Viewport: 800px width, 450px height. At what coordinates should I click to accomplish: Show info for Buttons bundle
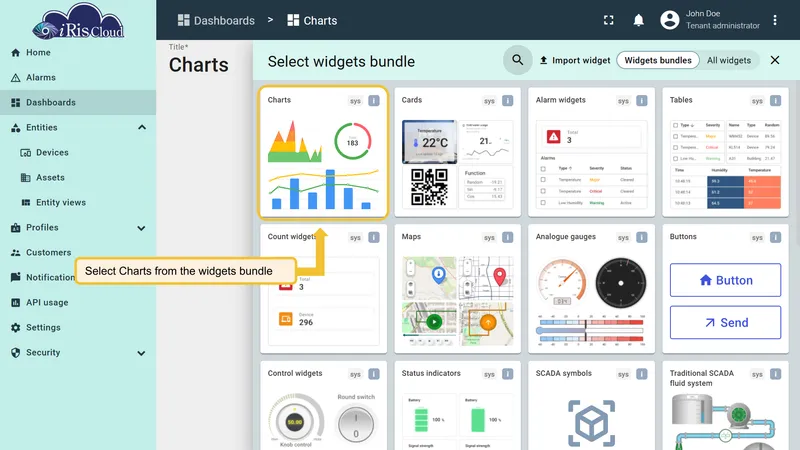coord(775,237)
